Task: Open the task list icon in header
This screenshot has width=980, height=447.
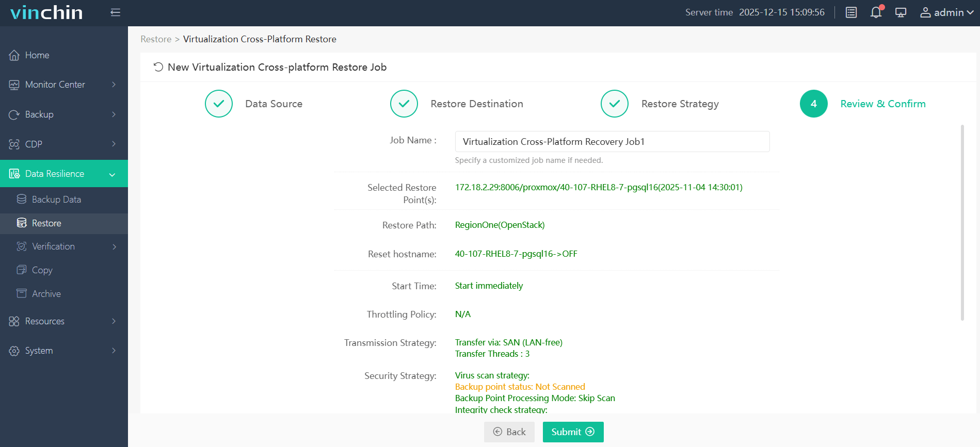Action: [851, 12]
